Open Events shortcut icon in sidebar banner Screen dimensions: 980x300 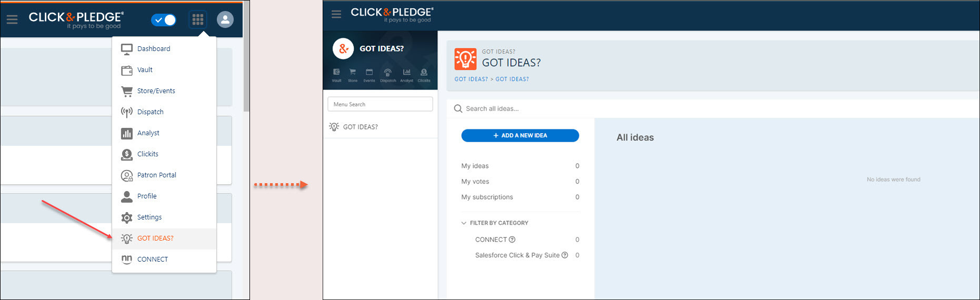[369, 75]
